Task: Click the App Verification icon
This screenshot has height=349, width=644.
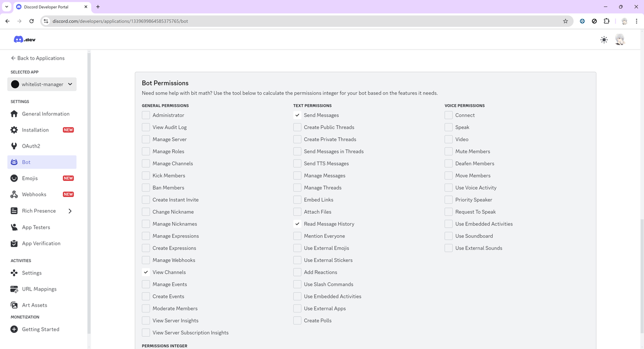Action: click(14, 243)
